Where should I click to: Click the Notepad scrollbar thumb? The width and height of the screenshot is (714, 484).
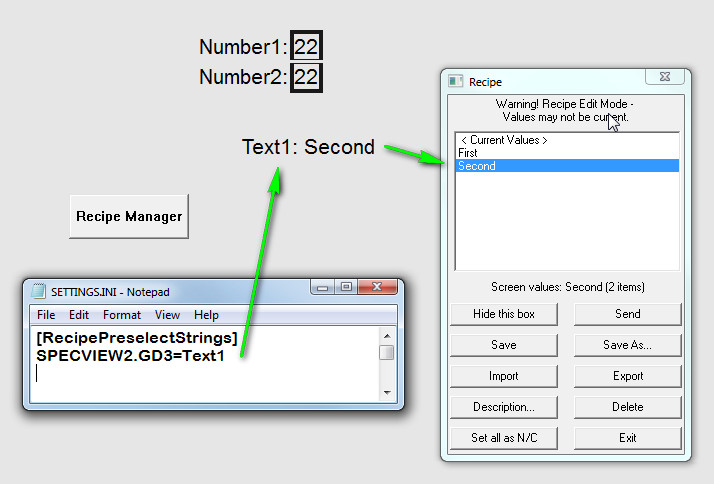tap(387, 352)
